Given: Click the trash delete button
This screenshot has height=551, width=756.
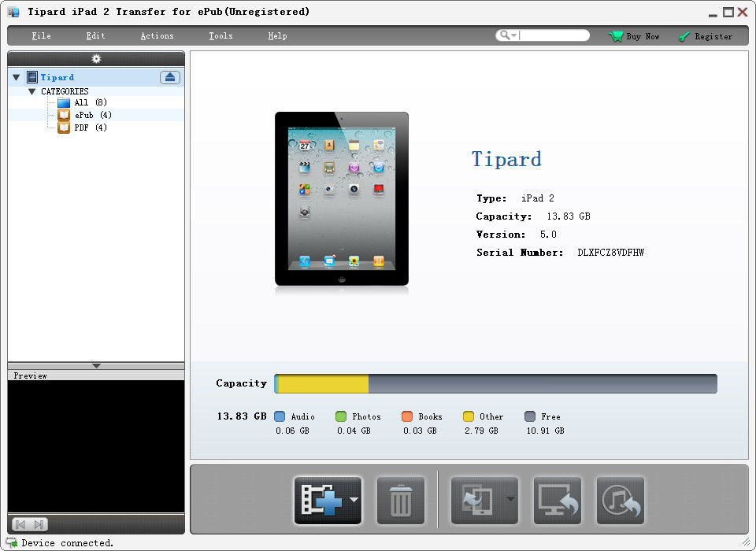Looking at the screenshot, I should click(x=401, y=500).
